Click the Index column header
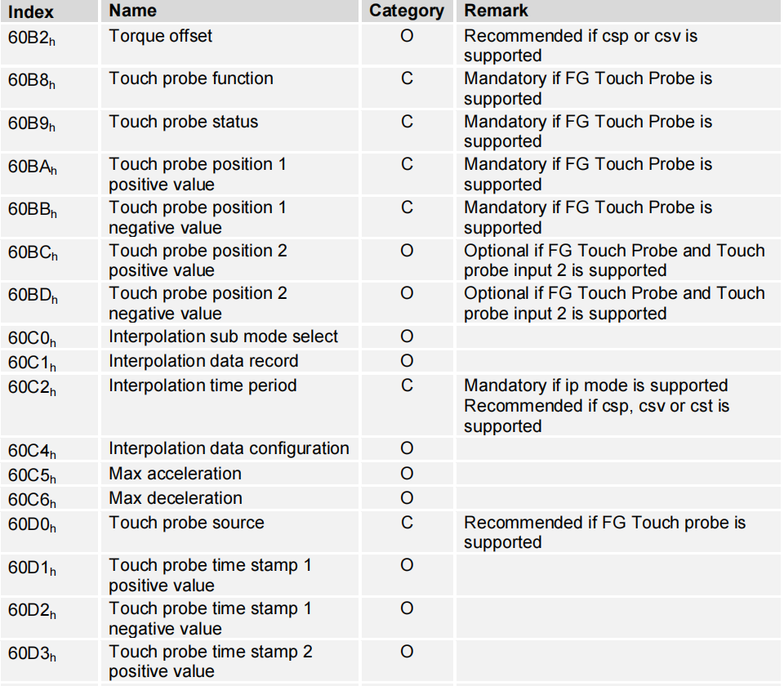The width and height of the screenshot is (784, 686). pyautogui.click(x=31, y=11)
